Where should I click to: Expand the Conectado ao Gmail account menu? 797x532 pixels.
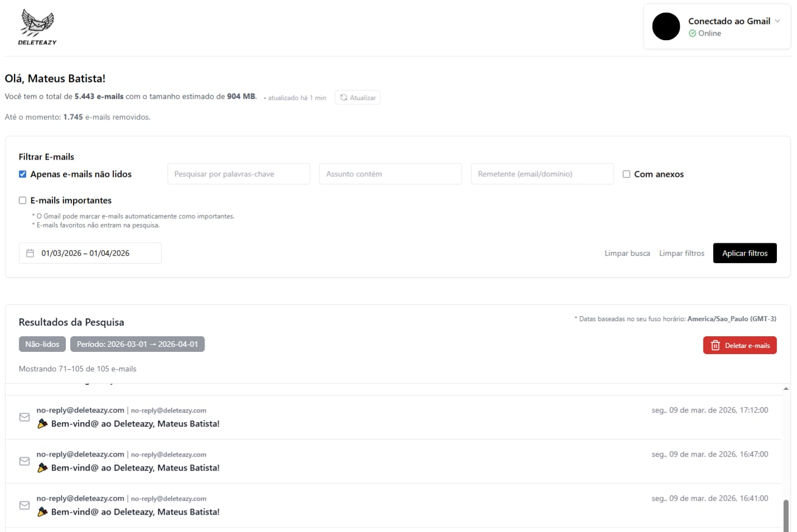(777, 21)
